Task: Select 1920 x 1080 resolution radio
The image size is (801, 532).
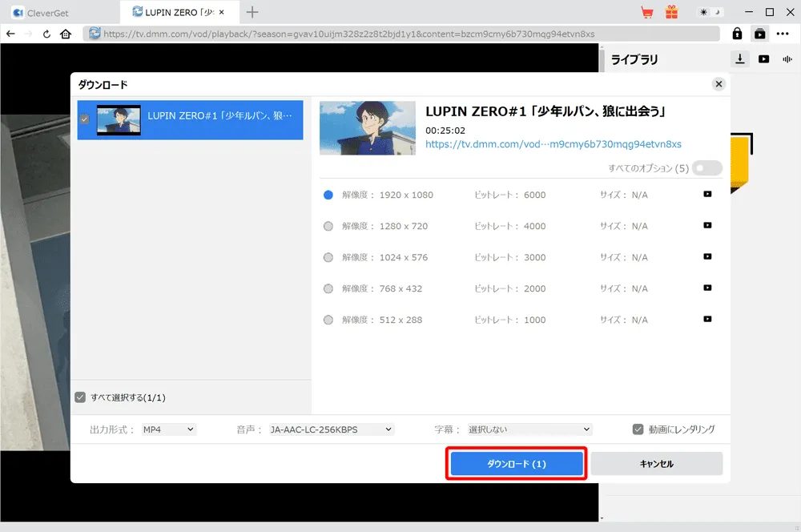Action: point(328,195)
